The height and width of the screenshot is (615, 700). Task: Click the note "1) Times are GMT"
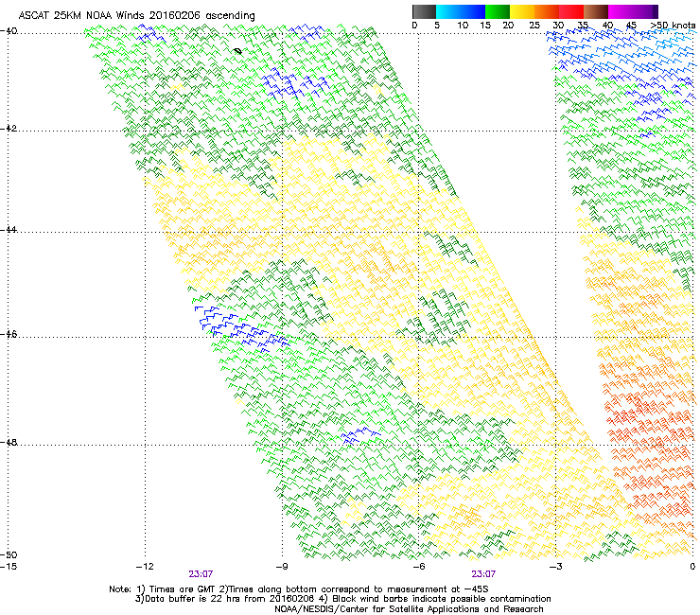174,589
